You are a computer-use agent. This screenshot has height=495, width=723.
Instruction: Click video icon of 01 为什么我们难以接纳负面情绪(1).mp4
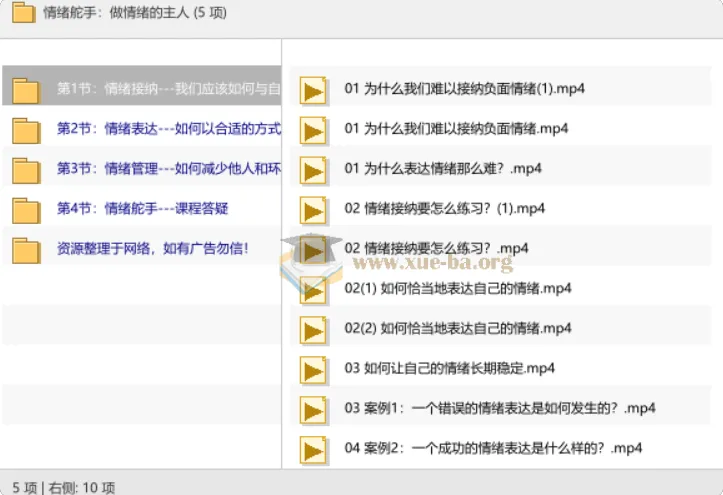pyautogui.click(x=313, y=90)
